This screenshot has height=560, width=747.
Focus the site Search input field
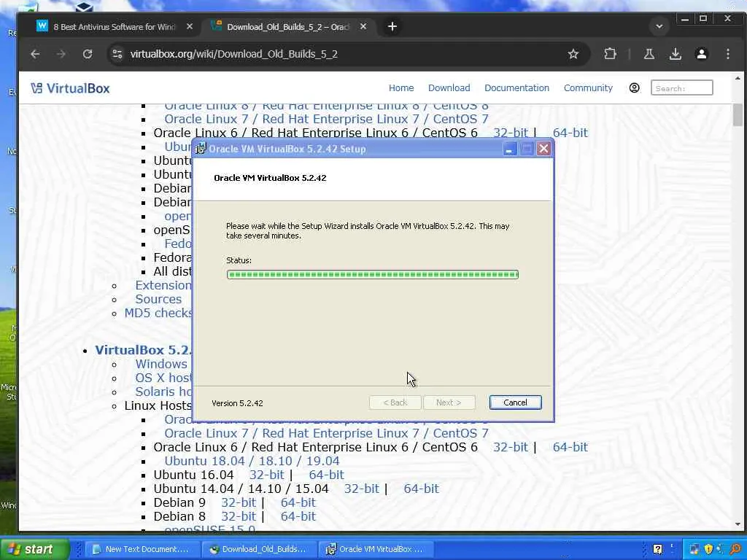682,88
